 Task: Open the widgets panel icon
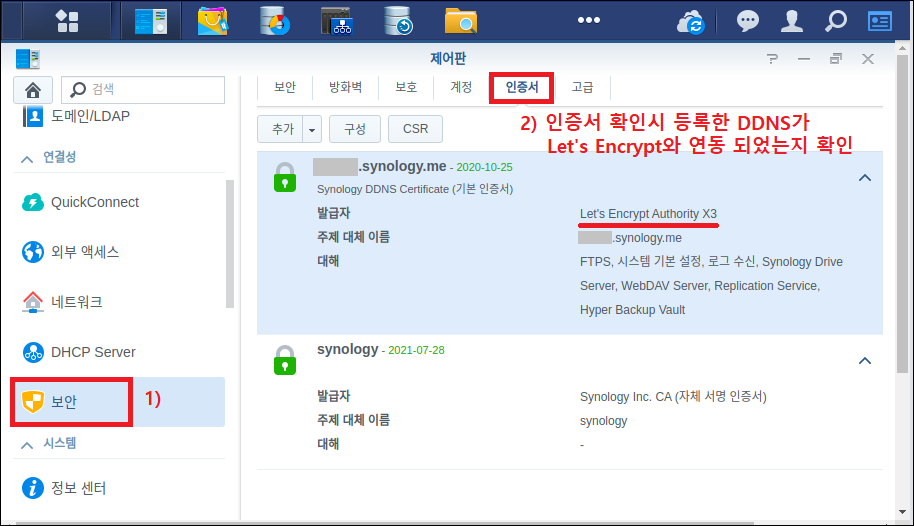(x=880, y=22)
